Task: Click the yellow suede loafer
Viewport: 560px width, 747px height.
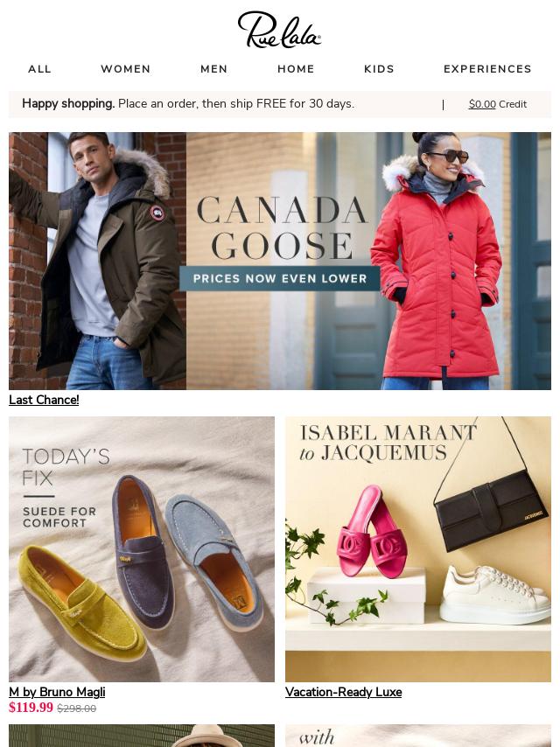Action: click(x=81, y=601)
